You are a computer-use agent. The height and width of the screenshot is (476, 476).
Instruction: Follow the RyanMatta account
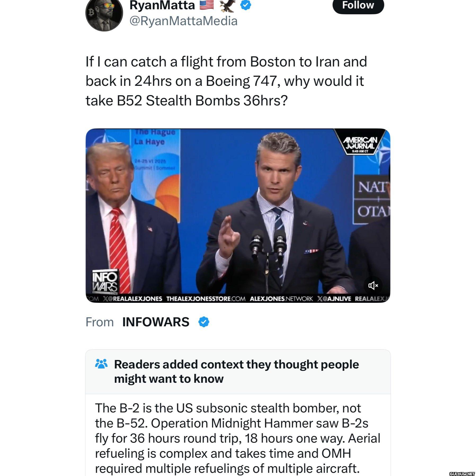pyautogui.click(x=358, y=6)
